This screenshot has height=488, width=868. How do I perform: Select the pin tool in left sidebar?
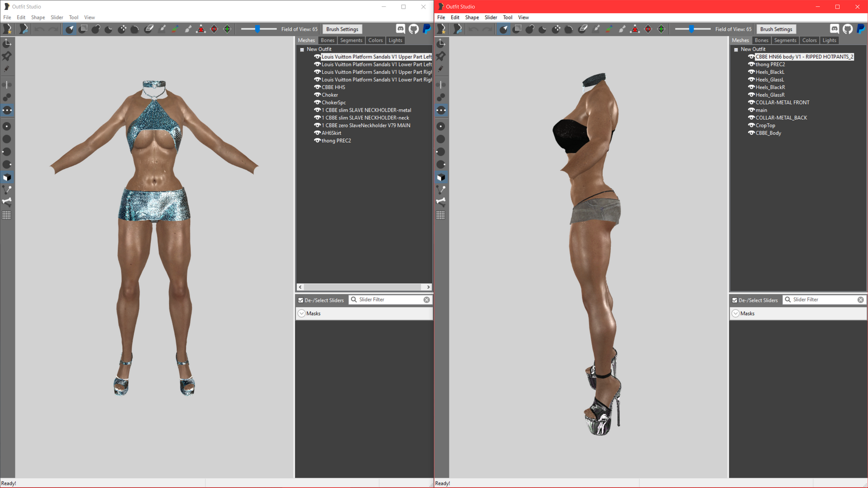pyautogui.click(x=7, y=56)
